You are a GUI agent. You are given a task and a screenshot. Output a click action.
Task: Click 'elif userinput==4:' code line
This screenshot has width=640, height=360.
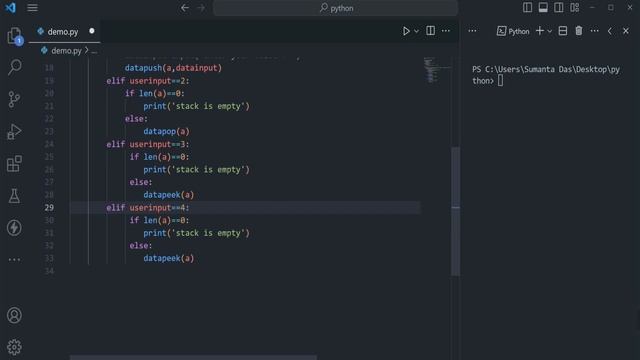[x=148, y=208]
